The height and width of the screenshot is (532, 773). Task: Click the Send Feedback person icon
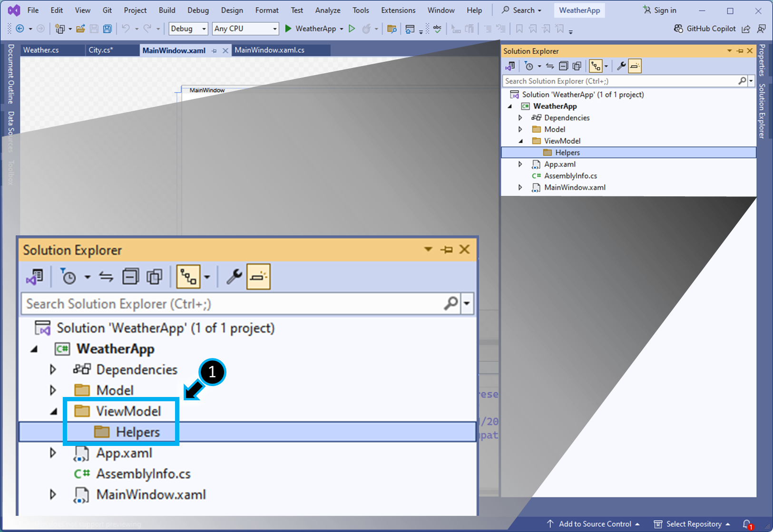pyautogui.click(x=762, y=29)
